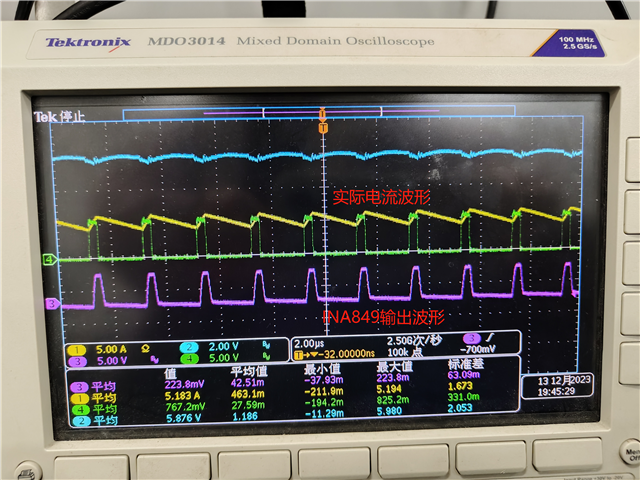This screenshot has width=640, height=480.
Task: Click the 42.51m average value
Action: (x=247, y=382)
